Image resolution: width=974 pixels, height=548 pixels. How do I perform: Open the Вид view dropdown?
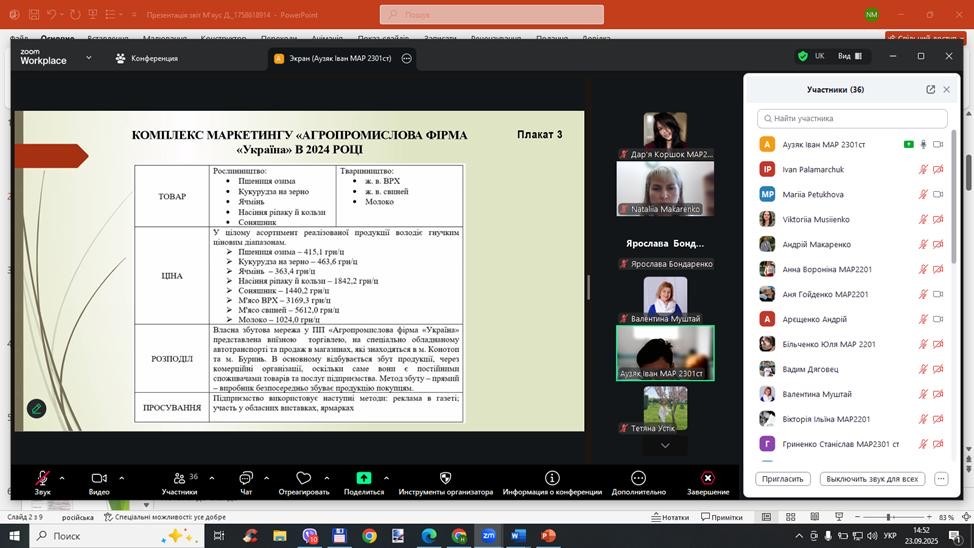850,56
